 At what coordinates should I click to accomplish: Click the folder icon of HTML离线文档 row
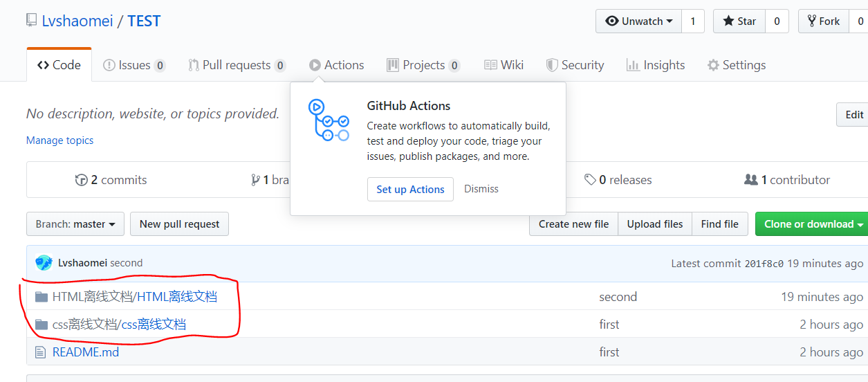pos(41,296)
